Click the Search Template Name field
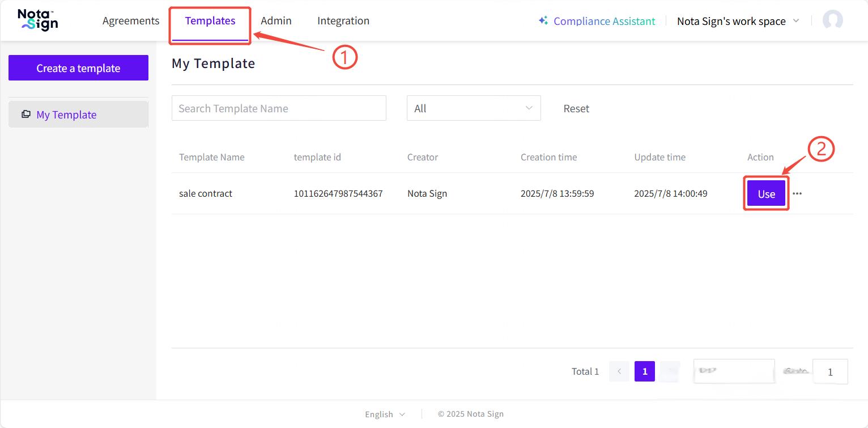The image size is (868, 428). point(279,108)
